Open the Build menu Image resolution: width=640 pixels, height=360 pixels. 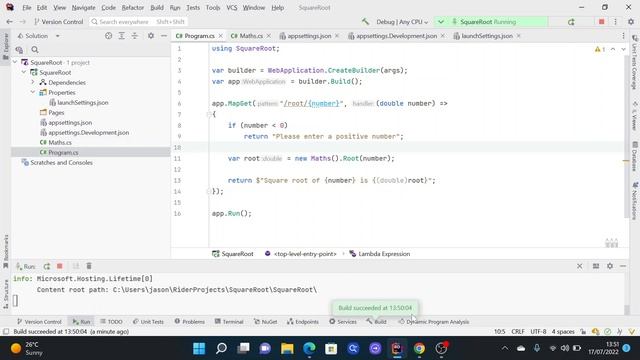(157, 8)
